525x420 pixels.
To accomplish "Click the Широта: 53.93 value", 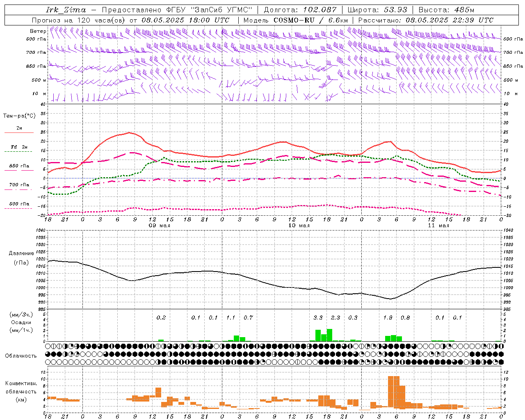I will 377,10.
